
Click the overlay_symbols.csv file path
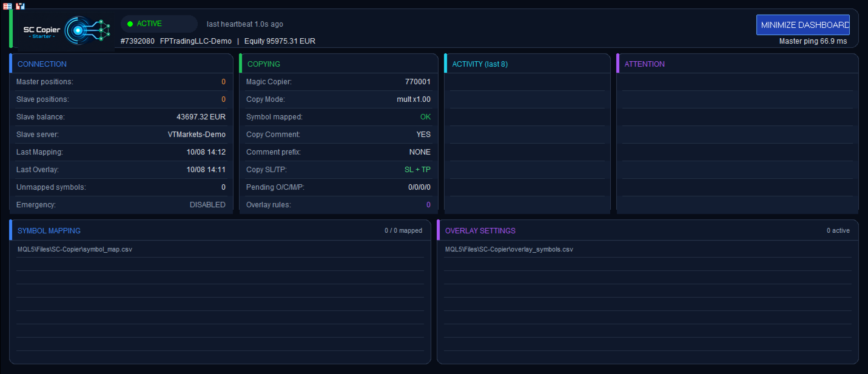(509, 250)
